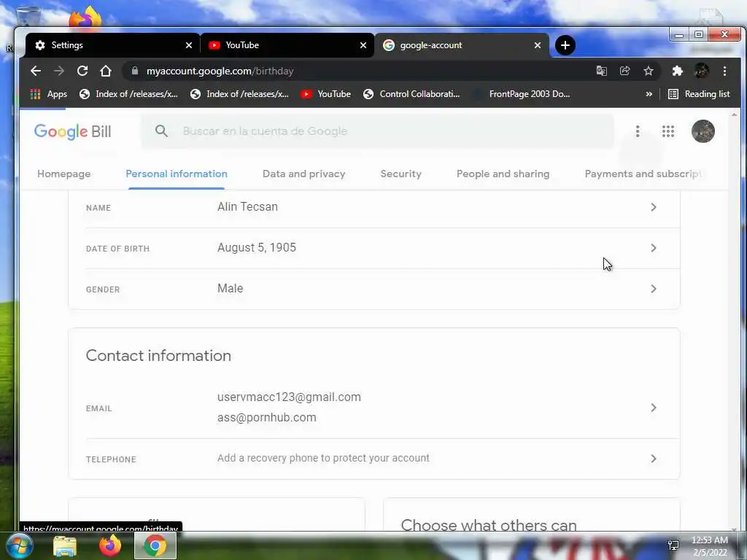Click the forward navigation arrow
This screenshot has height=560, width=747.
coord(59,71)
